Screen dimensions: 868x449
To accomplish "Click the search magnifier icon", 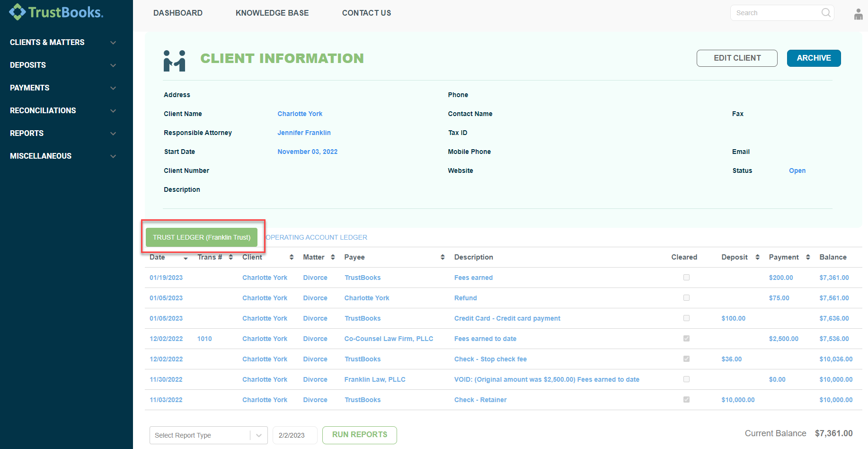I will tap(826, 13).
